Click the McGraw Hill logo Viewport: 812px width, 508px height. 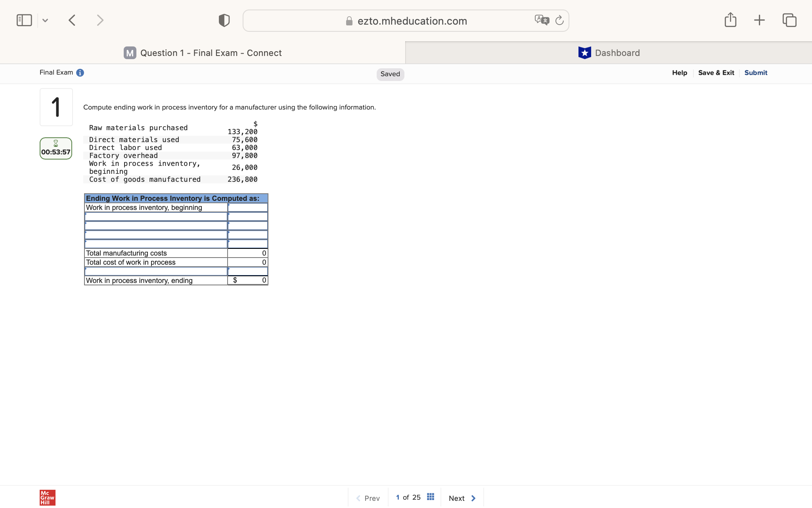(47, 497)
